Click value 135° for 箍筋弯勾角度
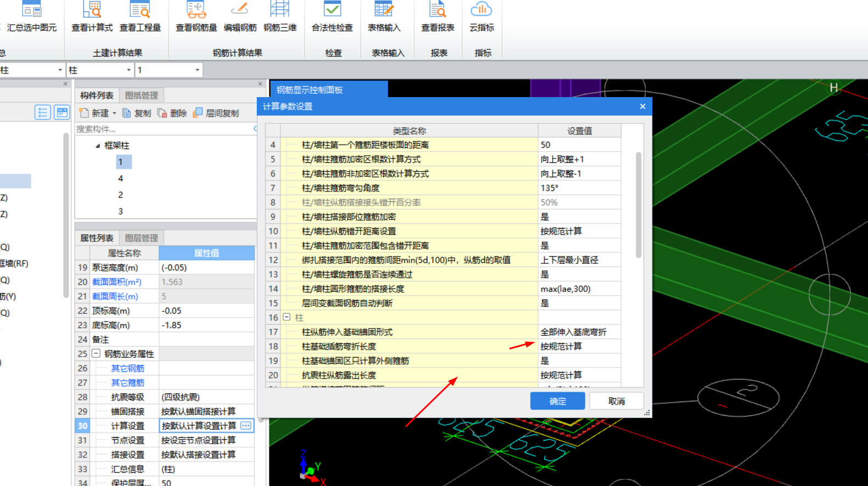The image size is (868, 486). tap(579, 188)
